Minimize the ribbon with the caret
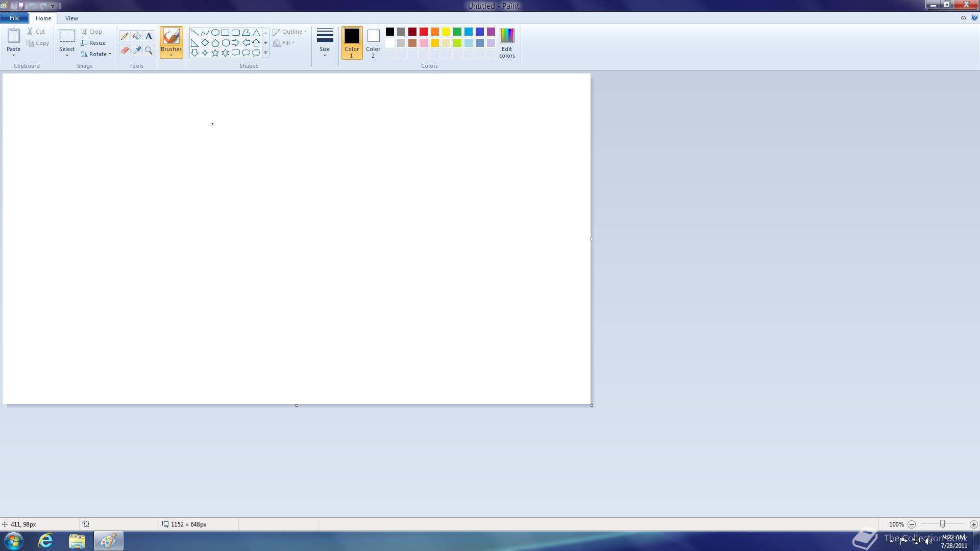This screenshot has height=551, width=980. 963,18
